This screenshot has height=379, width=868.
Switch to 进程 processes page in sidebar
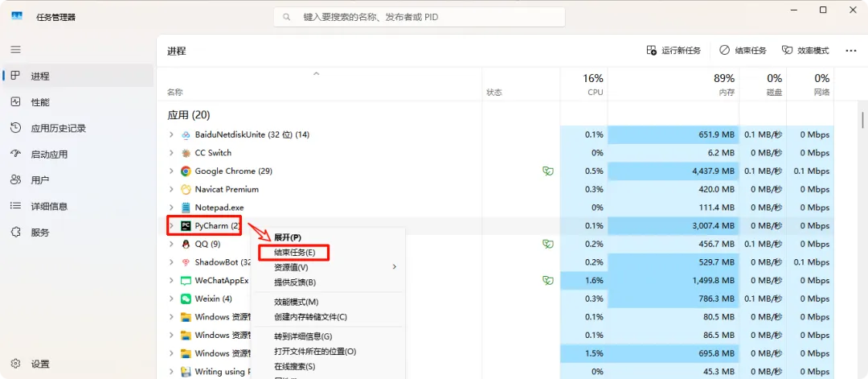click(77, 76)
